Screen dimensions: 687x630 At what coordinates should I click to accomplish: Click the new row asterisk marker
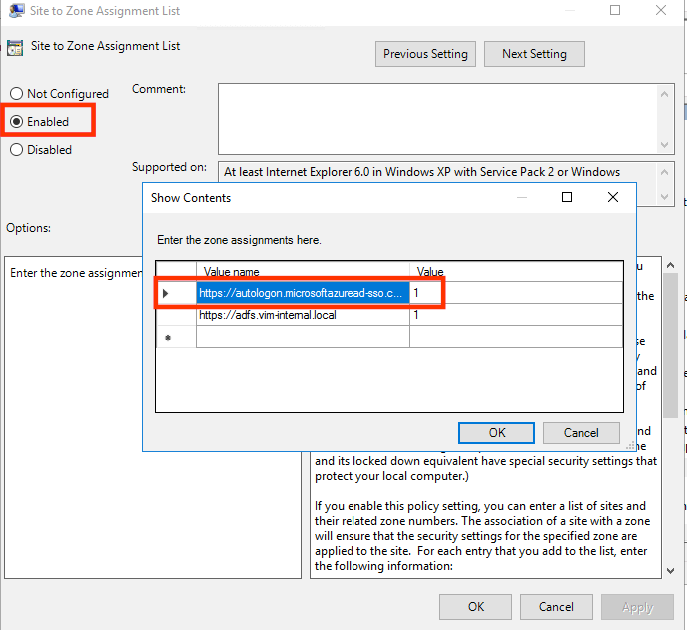[x=166, y=338]
